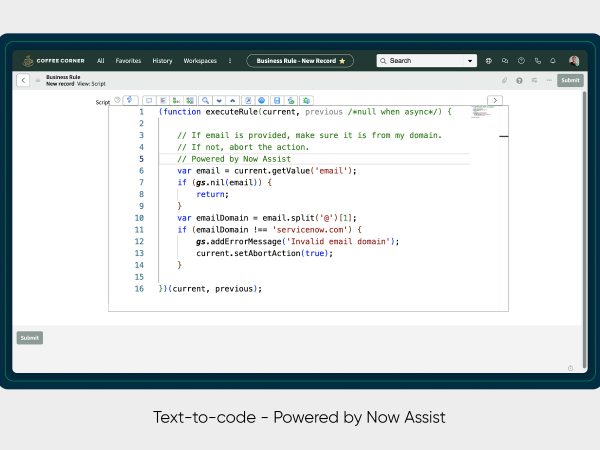Click the page vertical scrollbar
The width and height of the screenshot is (600, 450).
[x=584, y=230]
